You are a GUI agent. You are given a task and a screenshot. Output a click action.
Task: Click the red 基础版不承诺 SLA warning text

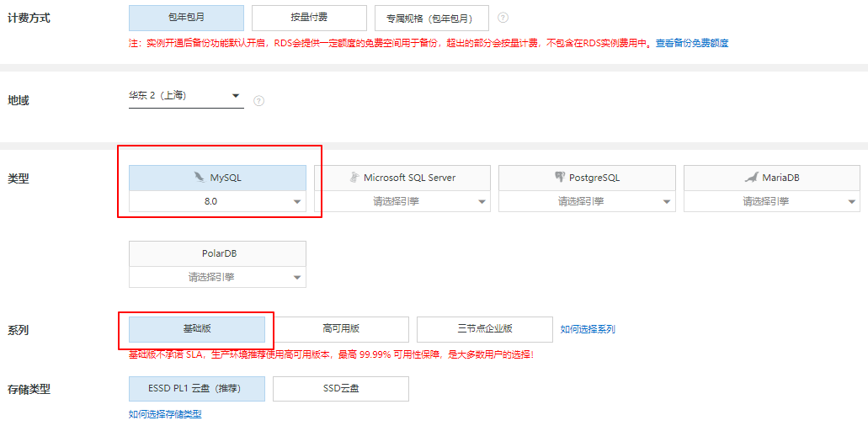[x=331, y=354]
